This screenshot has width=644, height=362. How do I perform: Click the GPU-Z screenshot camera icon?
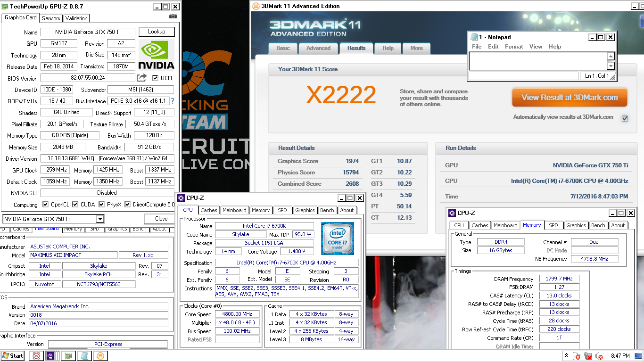[x=173, y=16]
